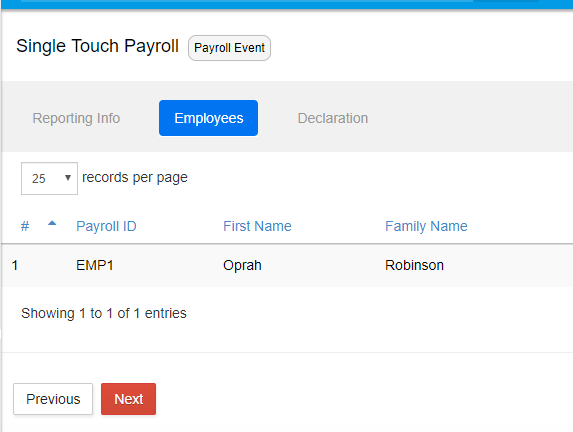Click the Previous button
The width and height of the screenshot is (573, 432).
(x=53, y=399)
